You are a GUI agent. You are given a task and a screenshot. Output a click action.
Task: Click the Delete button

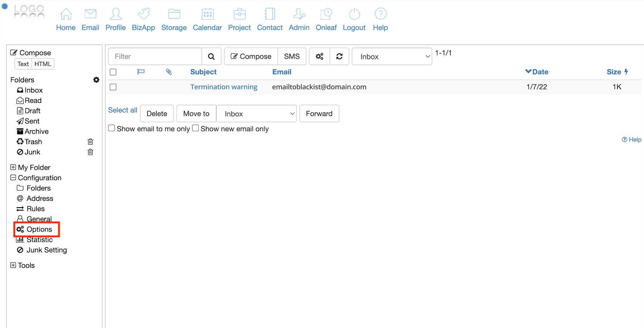(157, 114)
